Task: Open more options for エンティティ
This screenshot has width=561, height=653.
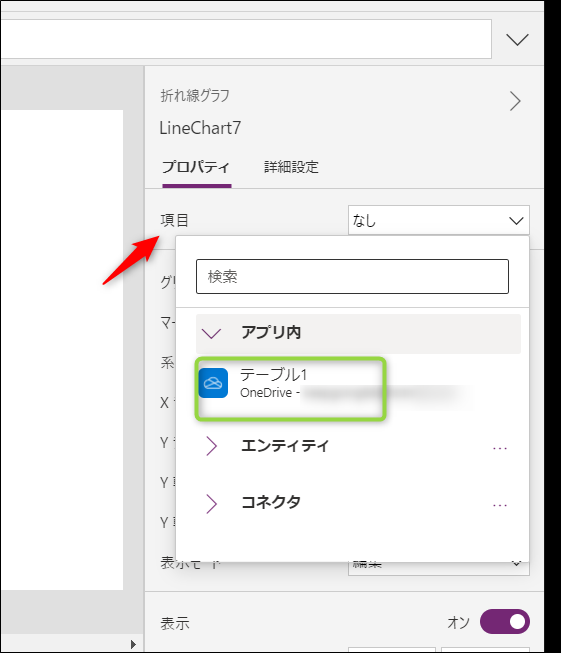Action: tap(500, 448)
